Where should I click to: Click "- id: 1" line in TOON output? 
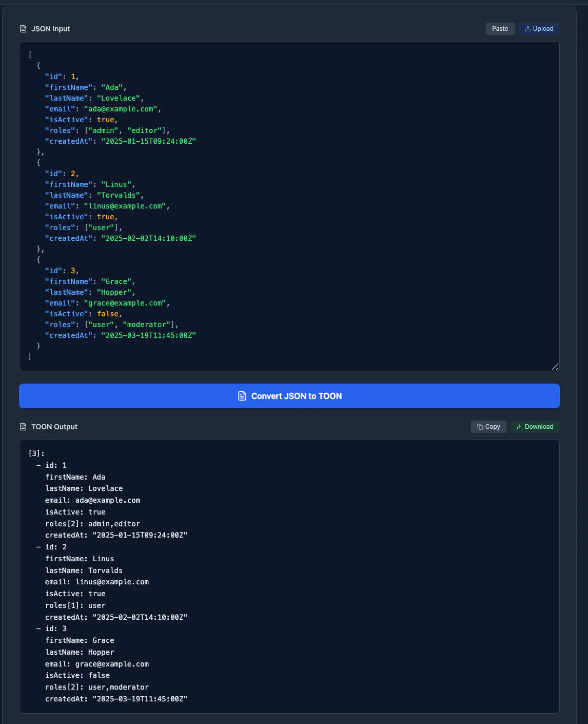tap(51, 465)
